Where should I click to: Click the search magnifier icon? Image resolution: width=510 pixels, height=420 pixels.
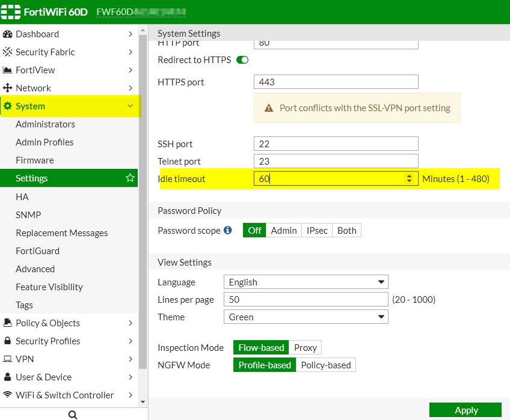click(x=73, y=415)
